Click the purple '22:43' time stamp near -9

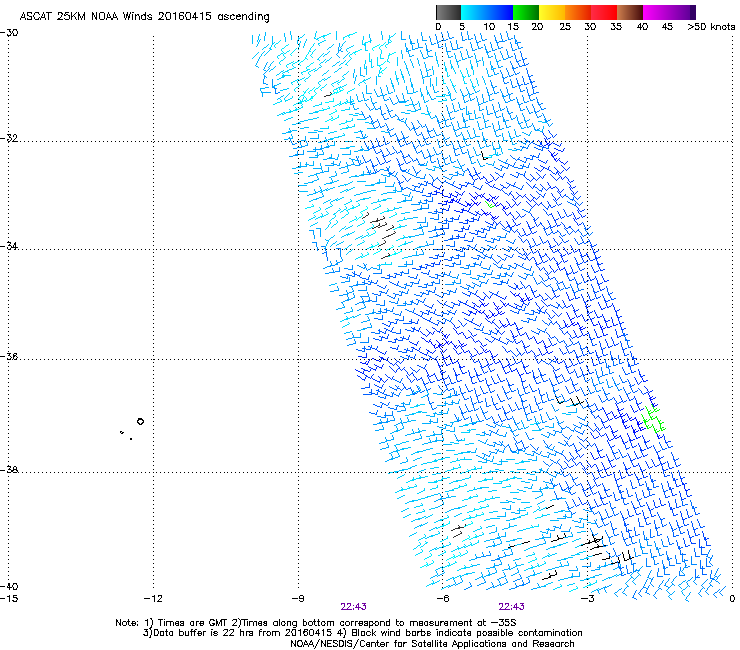[353, 607]
